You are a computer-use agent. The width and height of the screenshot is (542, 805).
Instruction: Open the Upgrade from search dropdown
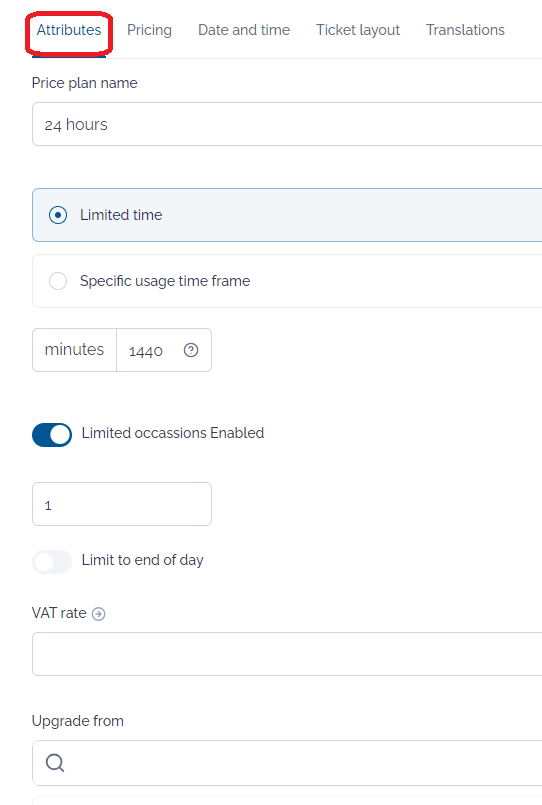(287, 763)
